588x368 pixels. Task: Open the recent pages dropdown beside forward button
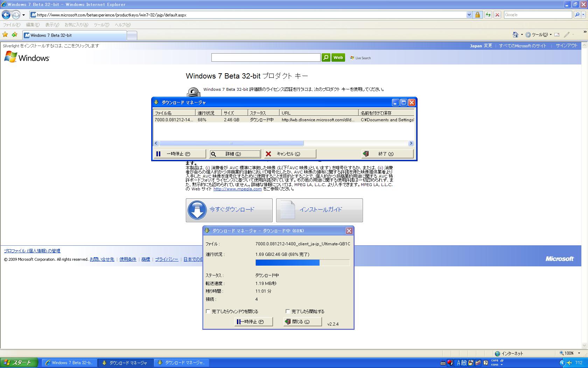(x=23, y=15)
